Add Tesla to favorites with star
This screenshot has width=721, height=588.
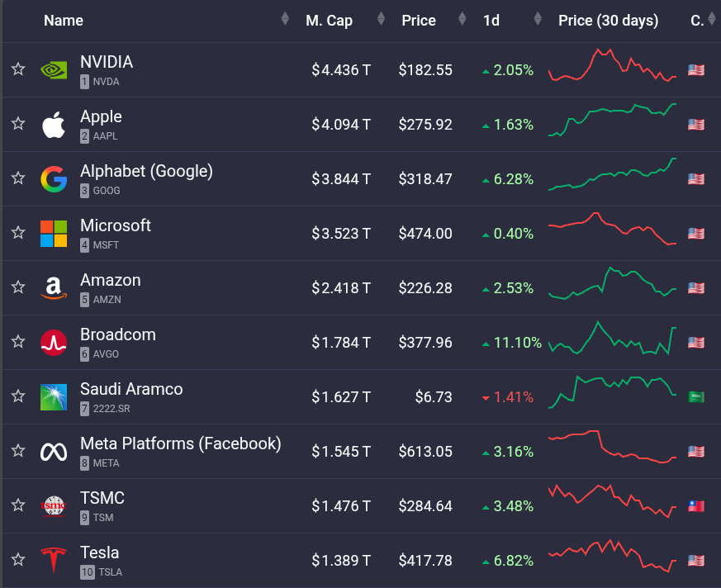[18, 560]
